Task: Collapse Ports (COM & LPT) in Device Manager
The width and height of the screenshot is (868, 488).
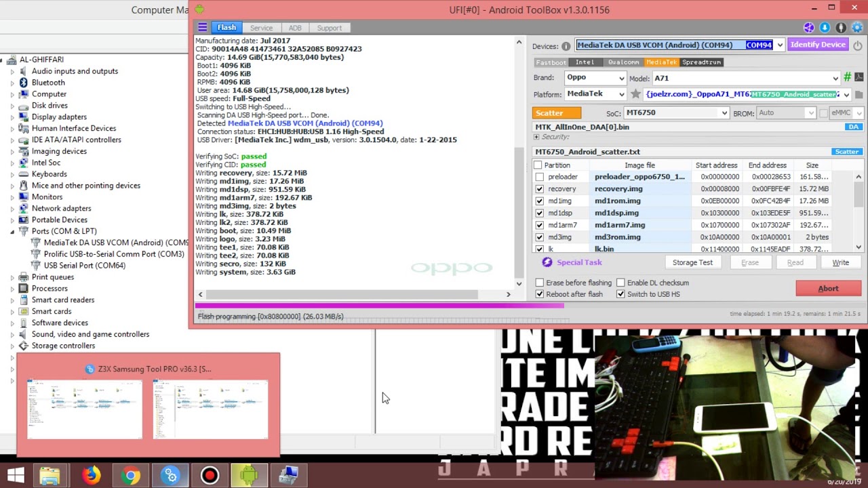Action: click(x=12, y=231)
